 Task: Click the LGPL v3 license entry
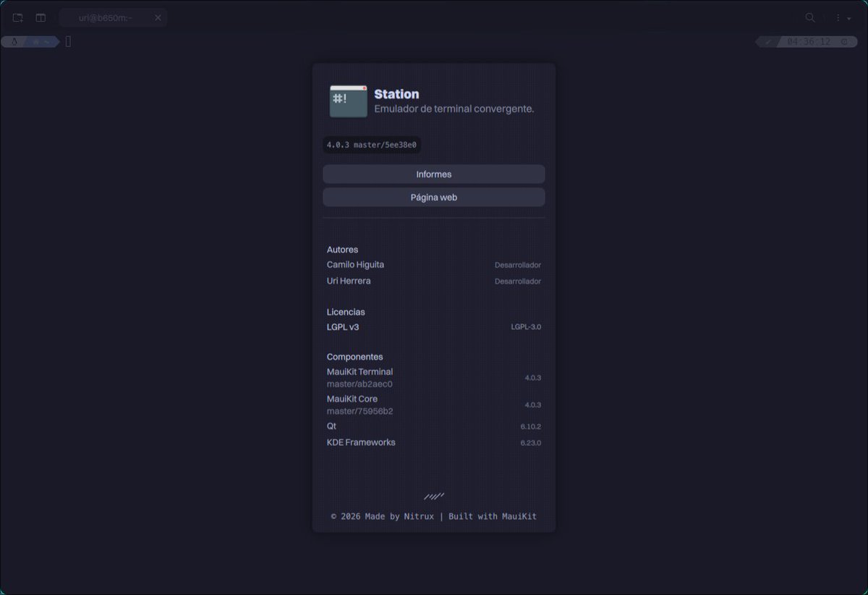point(343,327)
